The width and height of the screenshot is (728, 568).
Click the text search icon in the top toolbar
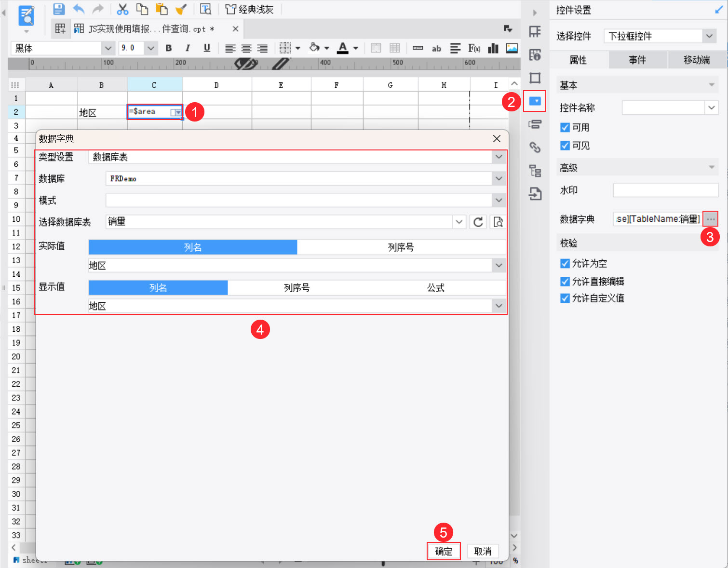coord(206,9)
